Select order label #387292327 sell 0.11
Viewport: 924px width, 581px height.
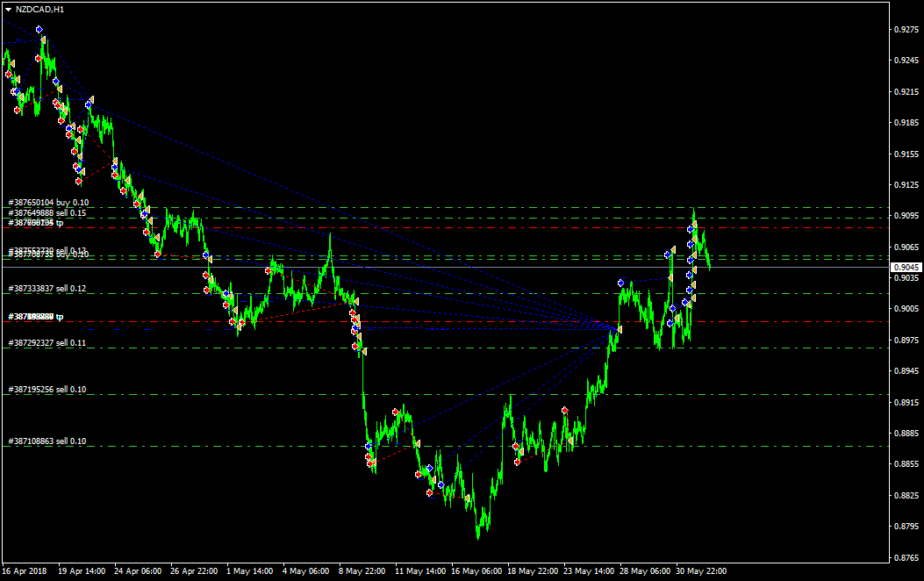tap(47, 343)
